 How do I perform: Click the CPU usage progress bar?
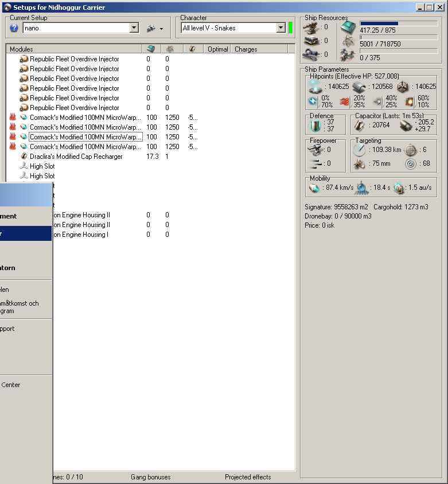click(399, 24)
